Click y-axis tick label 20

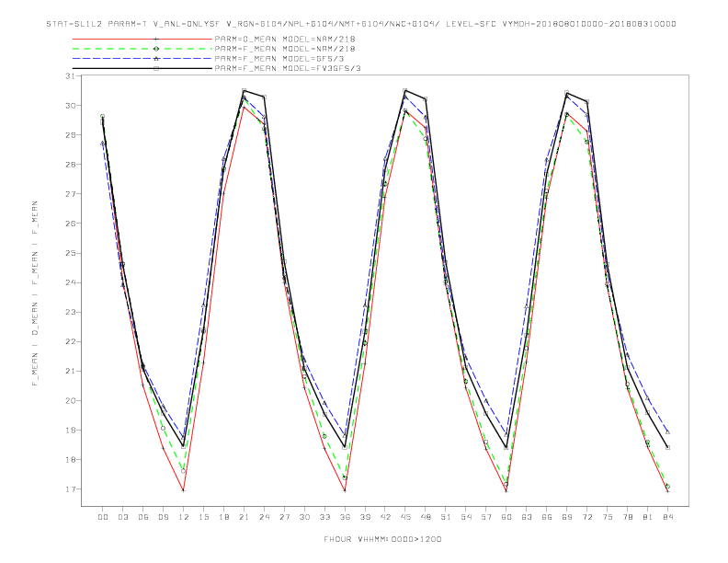(x=70, y=400)
